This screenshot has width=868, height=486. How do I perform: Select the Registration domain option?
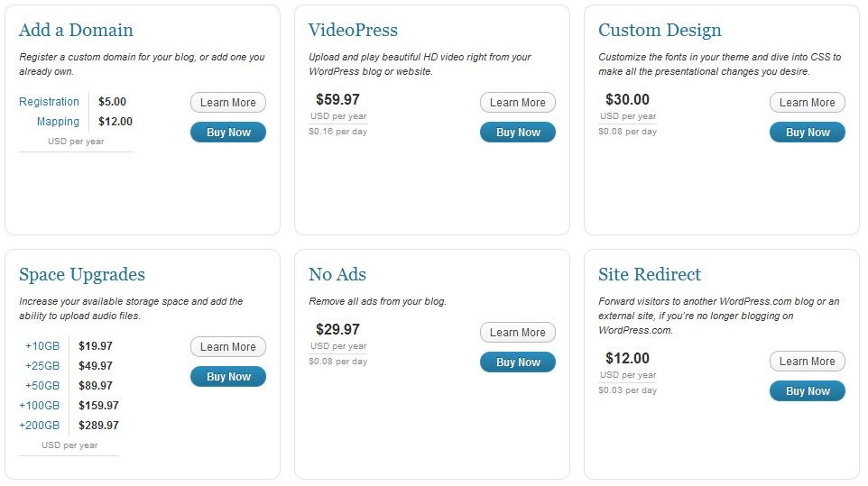[x=50, y=102]
